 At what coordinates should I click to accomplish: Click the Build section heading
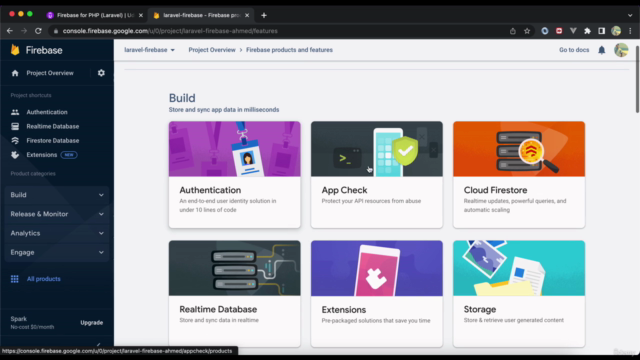[182, 98]
